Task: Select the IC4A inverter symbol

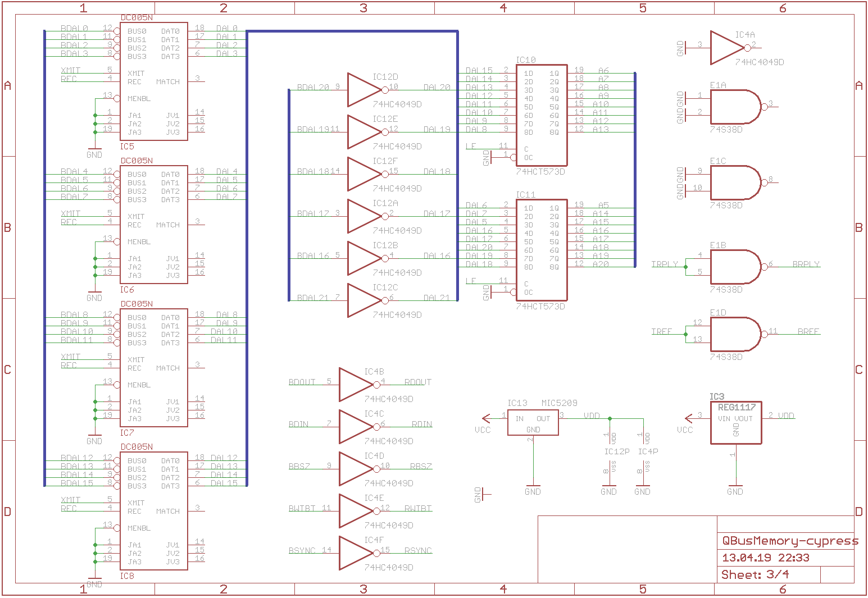Action: click(x=730, y=48)
